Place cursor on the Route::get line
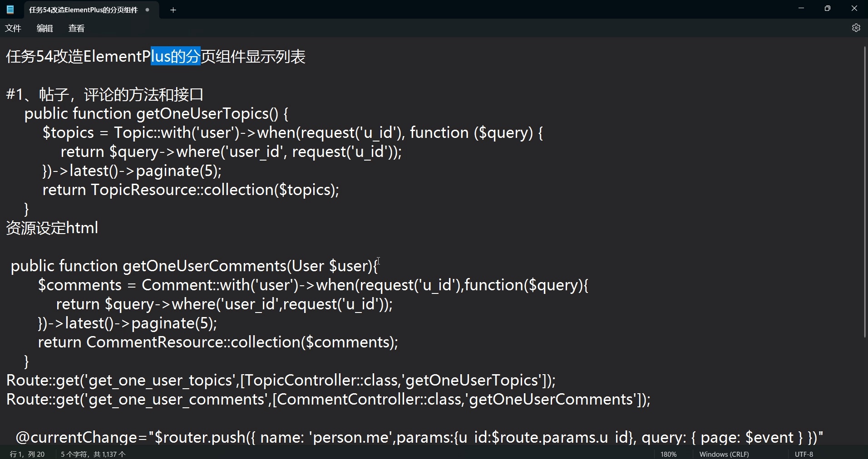Screen dimensions: 868x459 pyautogui.click(x=272, y=380)
